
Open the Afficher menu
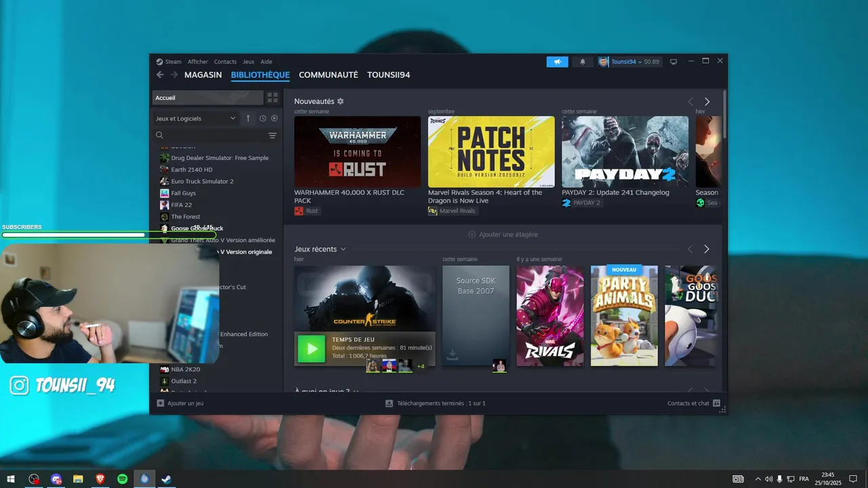point(198,62)
